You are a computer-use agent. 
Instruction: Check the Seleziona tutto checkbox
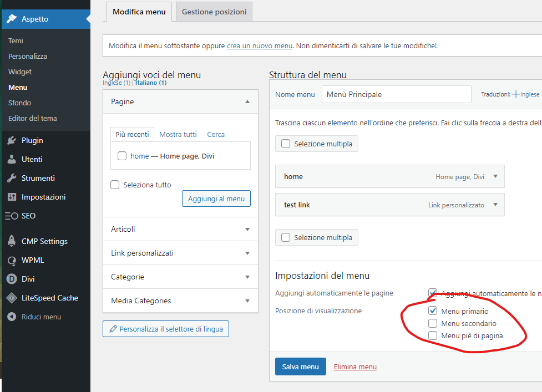coord(115,185)
